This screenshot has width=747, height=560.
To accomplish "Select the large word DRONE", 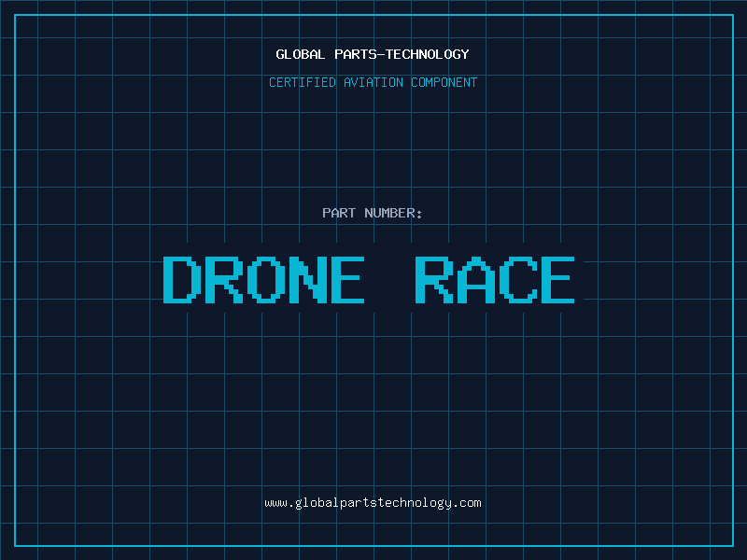I will 263,279.
